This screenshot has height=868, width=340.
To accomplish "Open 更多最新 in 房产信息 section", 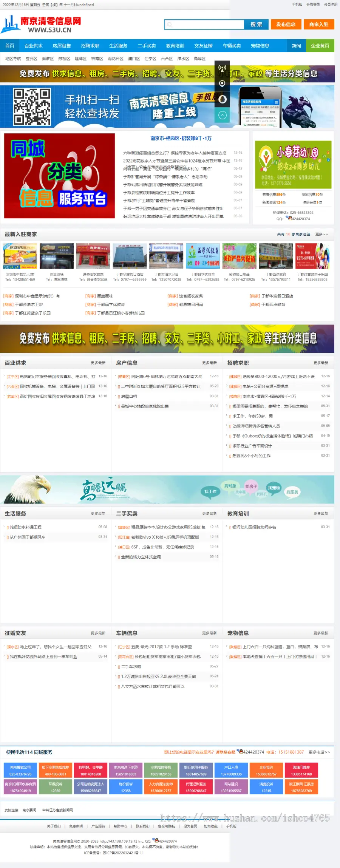I will coord(210,363).
